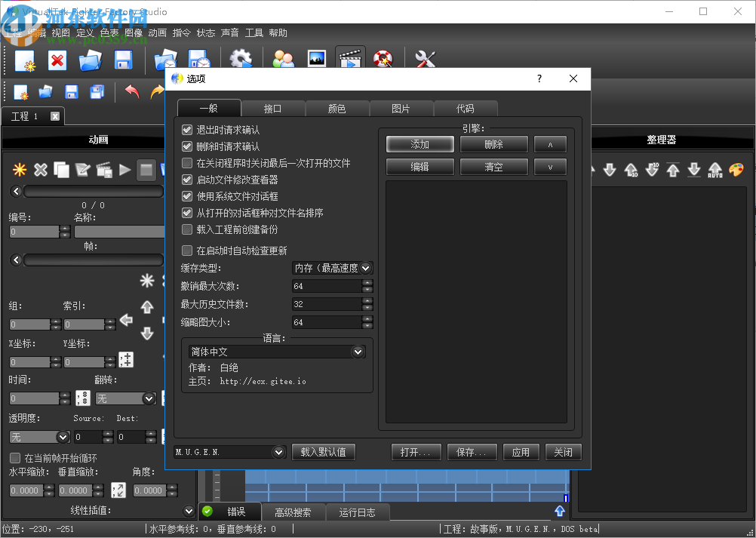Switch to the 颜色 tab in the options dialog

point(337,108)
